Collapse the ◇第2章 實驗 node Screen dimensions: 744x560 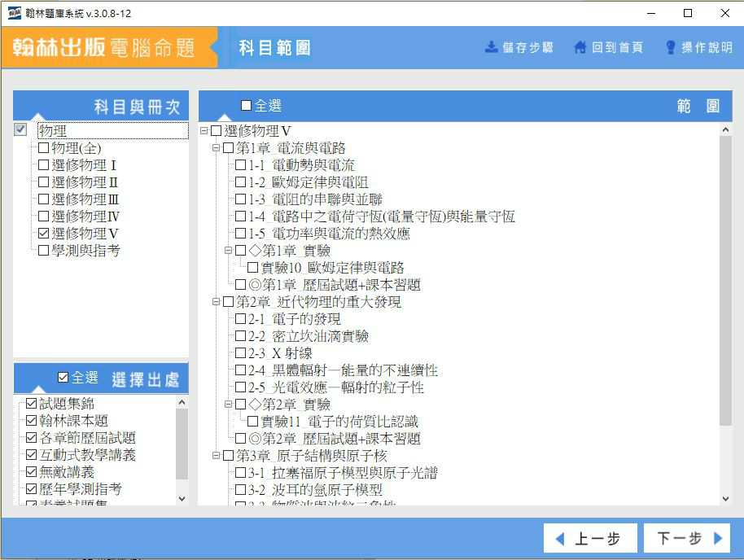(228, 405)
